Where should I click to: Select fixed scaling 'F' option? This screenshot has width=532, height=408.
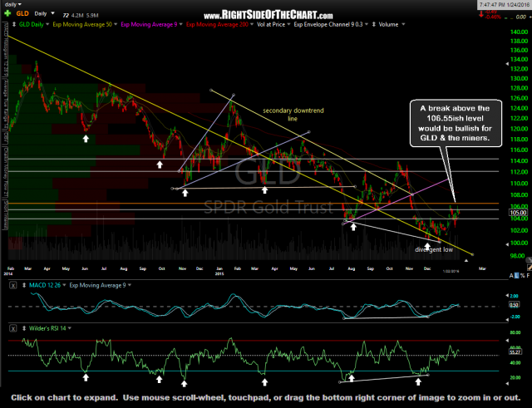click(x=529, y=276)
